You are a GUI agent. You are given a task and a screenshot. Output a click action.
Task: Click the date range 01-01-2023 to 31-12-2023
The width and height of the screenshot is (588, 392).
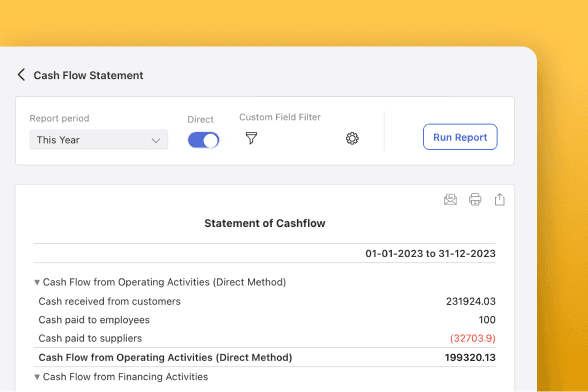click(x=430, y=254)
